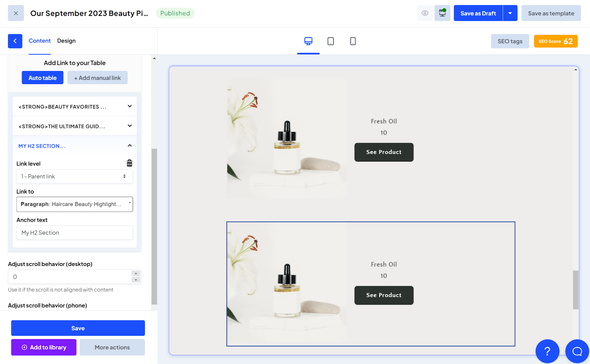The width and height of the screenshot is (590, 364).
Task: Select the Content tab
Action: [39, 41]
